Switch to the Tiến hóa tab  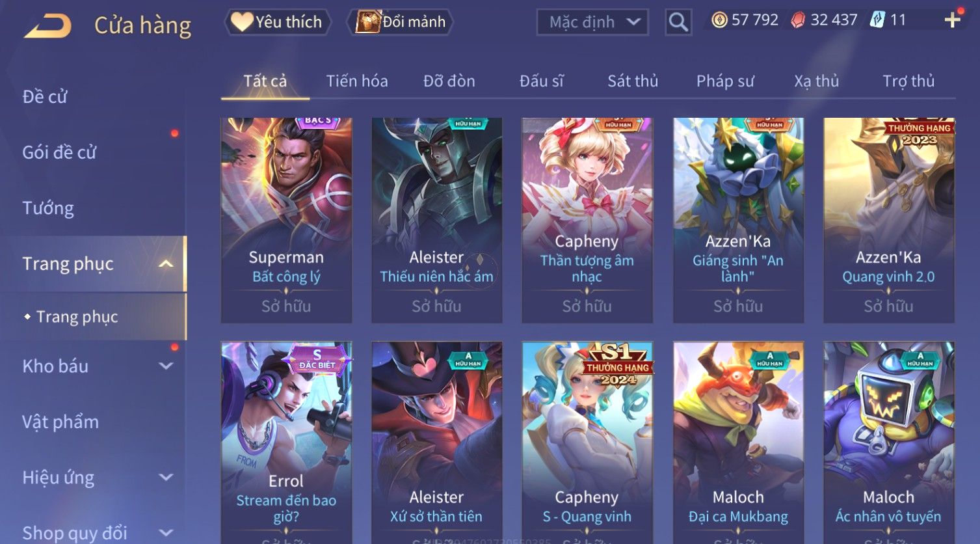point(357,81)
